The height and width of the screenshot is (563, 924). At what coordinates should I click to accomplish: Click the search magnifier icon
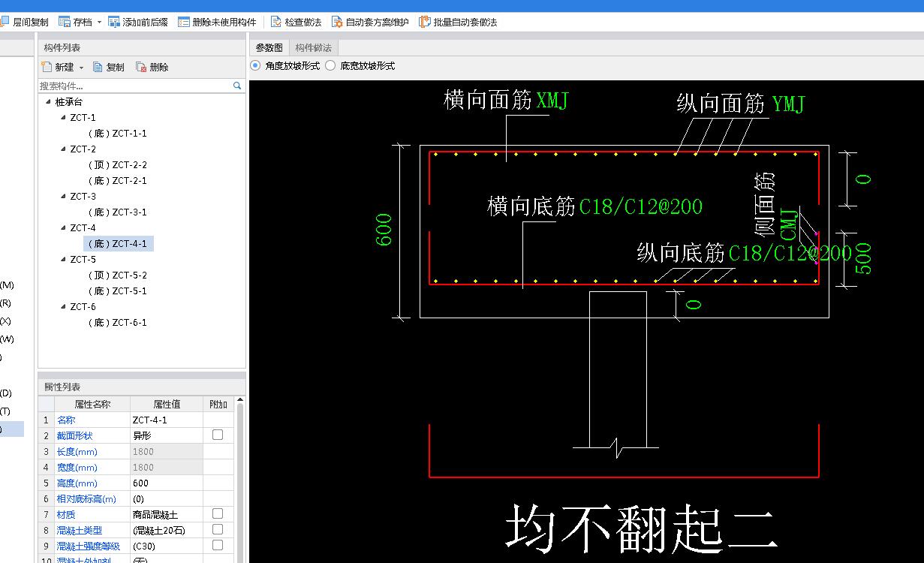[237, 86]
